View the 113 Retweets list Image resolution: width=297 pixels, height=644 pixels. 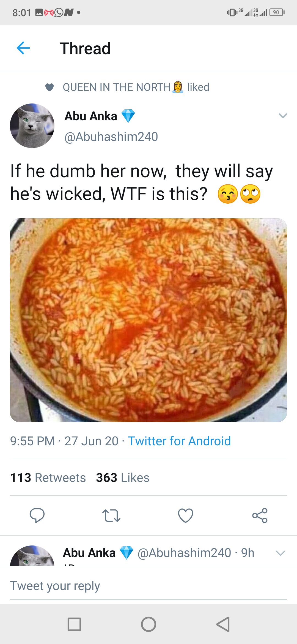coord(48,477)
